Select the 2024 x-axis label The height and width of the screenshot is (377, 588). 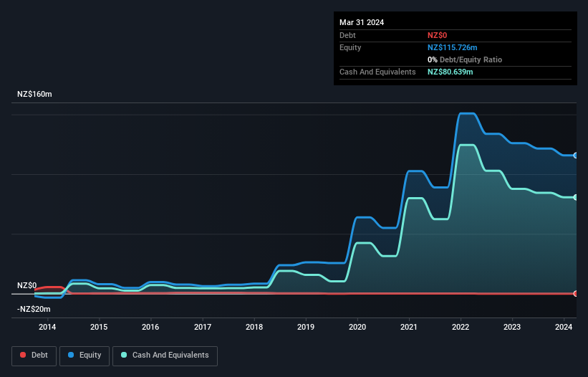564,327
